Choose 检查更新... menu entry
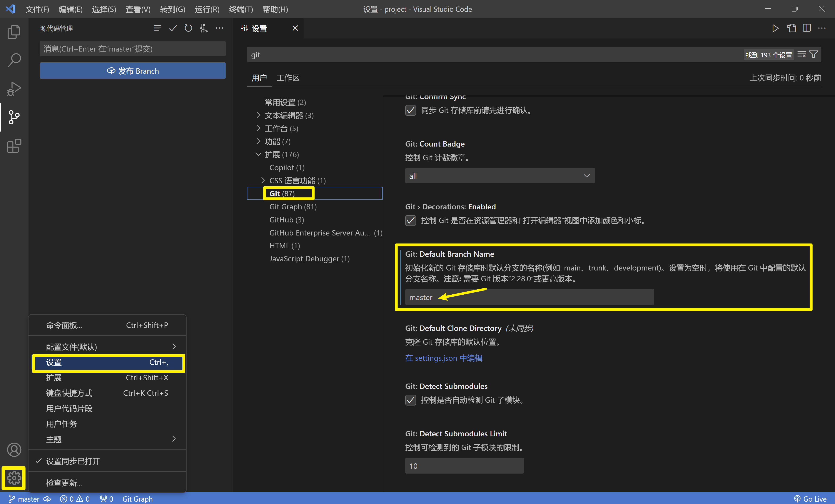Image resolution: width=835 pixels, height=504 pixels. pos(107,483)
